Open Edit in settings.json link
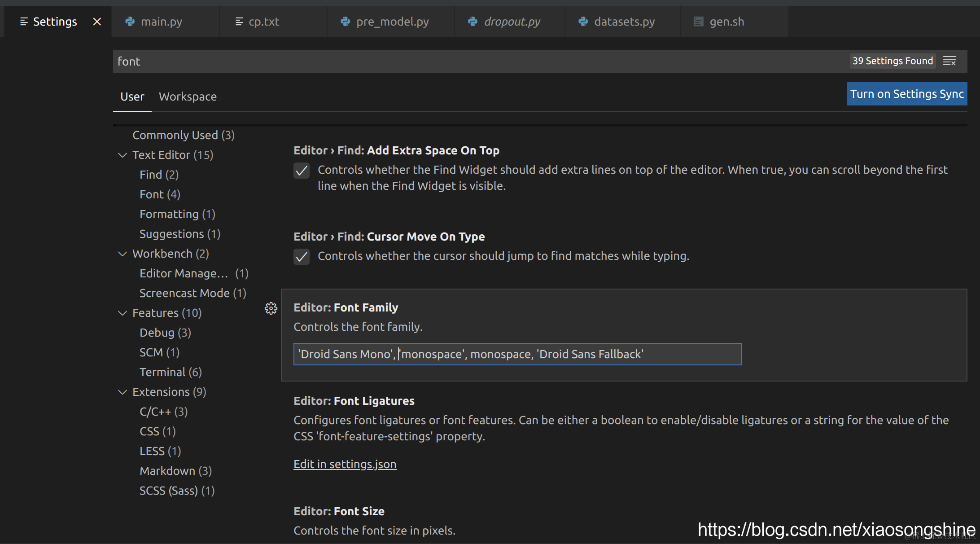 point(345,464)
